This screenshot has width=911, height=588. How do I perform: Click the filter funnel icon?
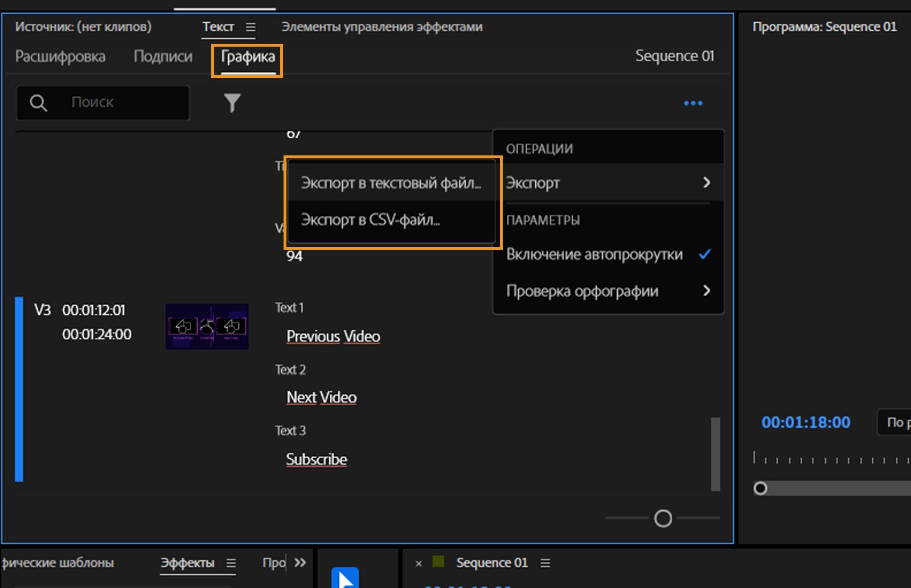[x=232, y=103]
